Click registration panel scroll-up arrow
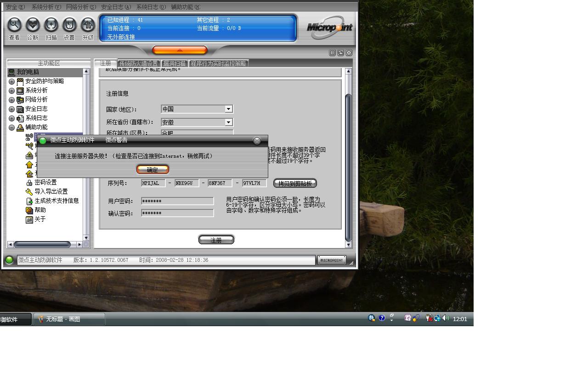588x368 pixels. coord(348,71)
